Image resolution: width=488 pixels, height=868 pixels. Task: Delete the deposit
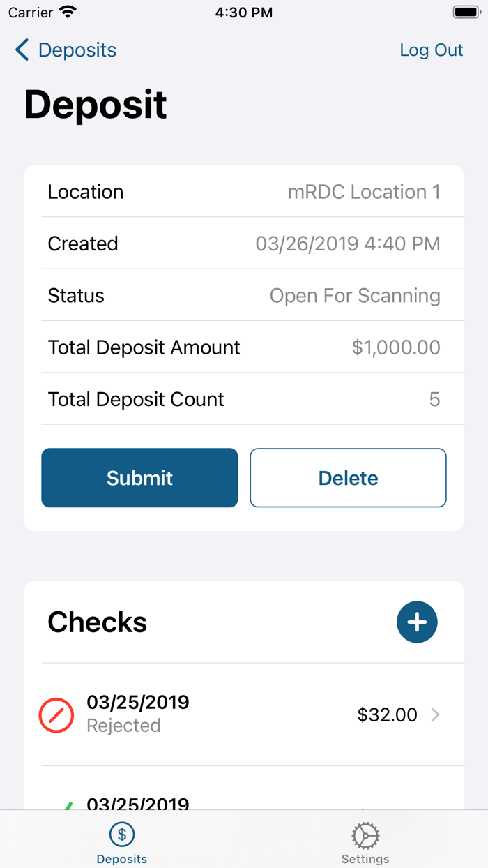tap(348, 477)
